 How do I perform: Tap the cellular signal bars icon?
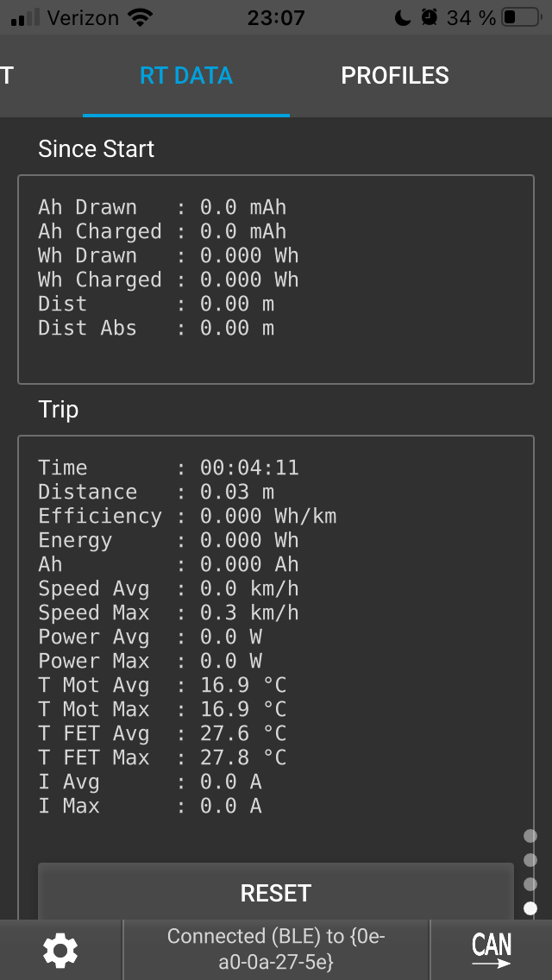pyautogui.click(x=26, y=17)
